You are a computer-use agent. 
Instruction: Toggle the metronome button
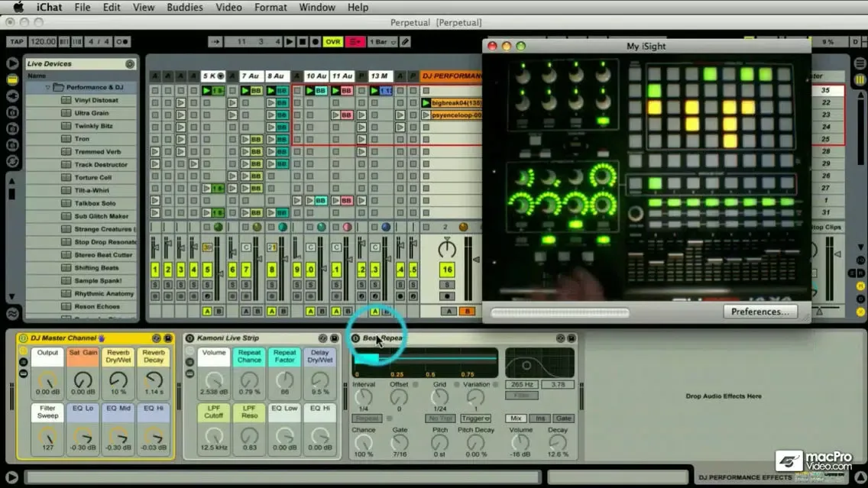pos(121,41)
